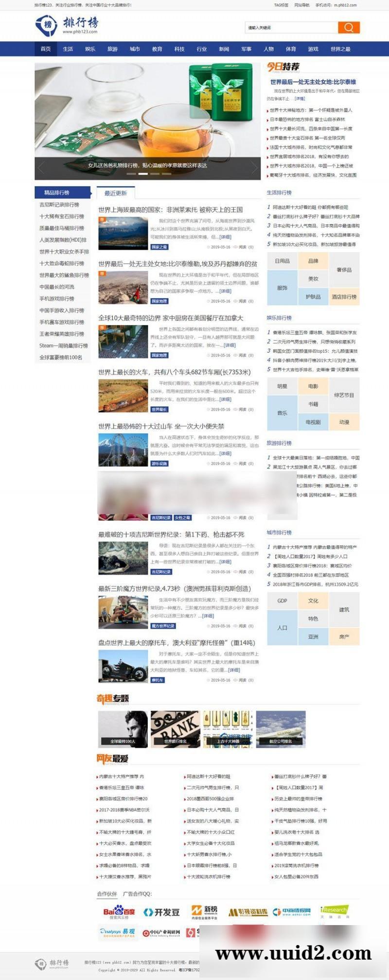The width and height of the screenshot is (389, 980).
Task: Open headline 世界最后一处无主处女地:比尔泰维
Action: (x=313, y=82)
